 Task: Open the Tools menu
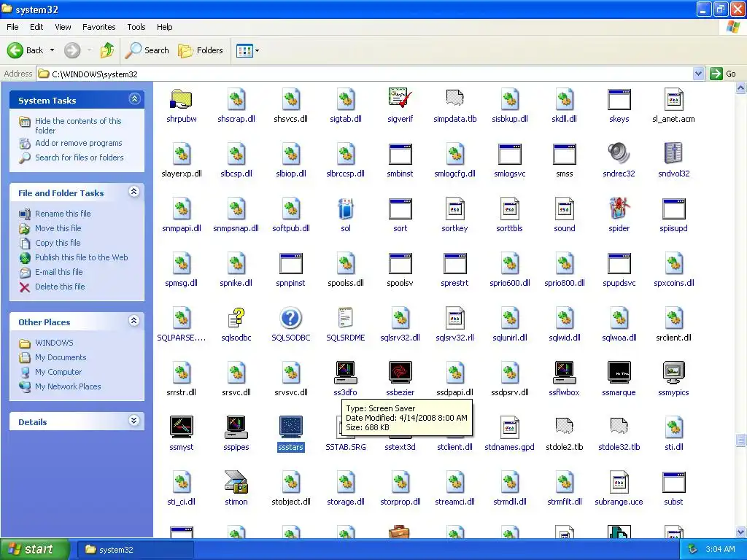pyautogui.click(x=136, y=27)
